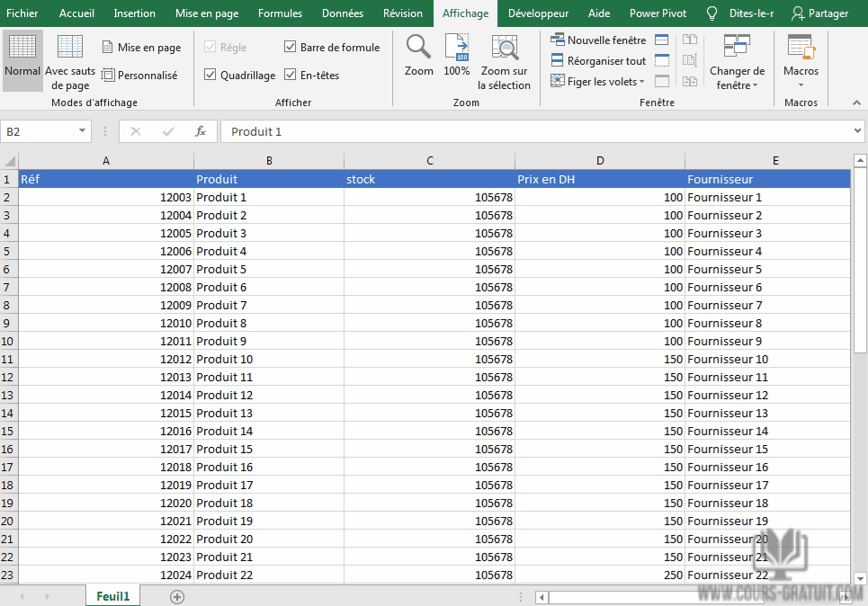868x606 pixels.
Task: Click the Mise en page view button
Action: pos(141,48)
